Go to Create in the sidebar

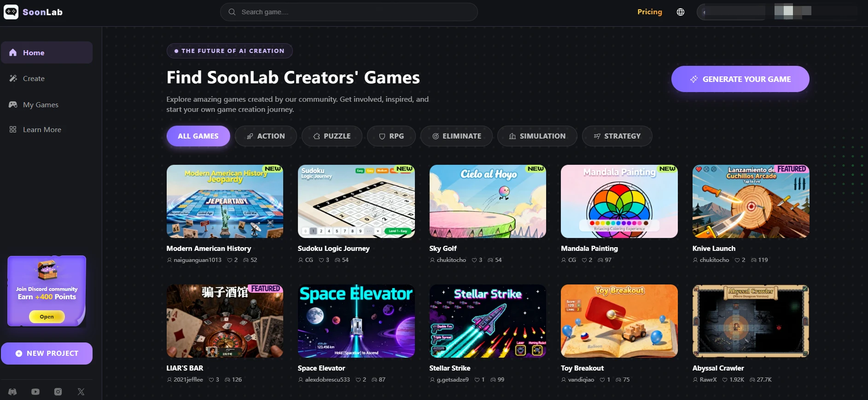(34, 79)
